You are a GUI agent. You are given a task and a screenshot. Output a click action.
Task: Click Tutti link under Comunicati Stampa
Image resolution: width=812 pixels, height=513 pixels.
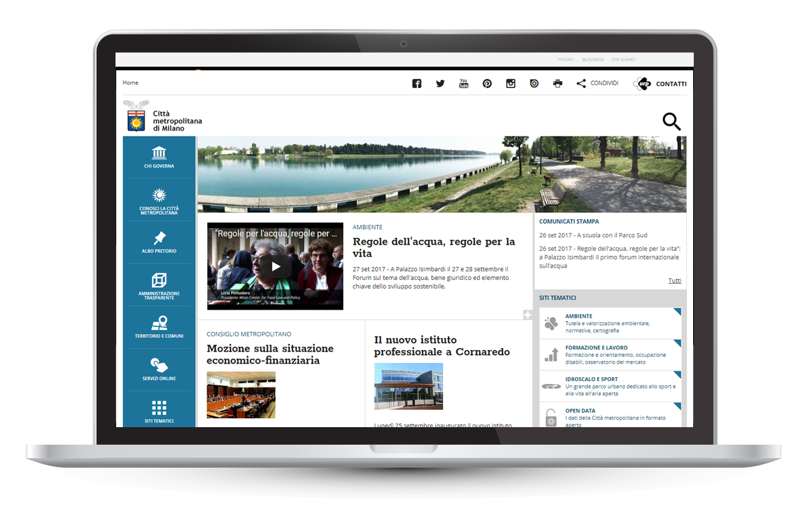point(674,280)
